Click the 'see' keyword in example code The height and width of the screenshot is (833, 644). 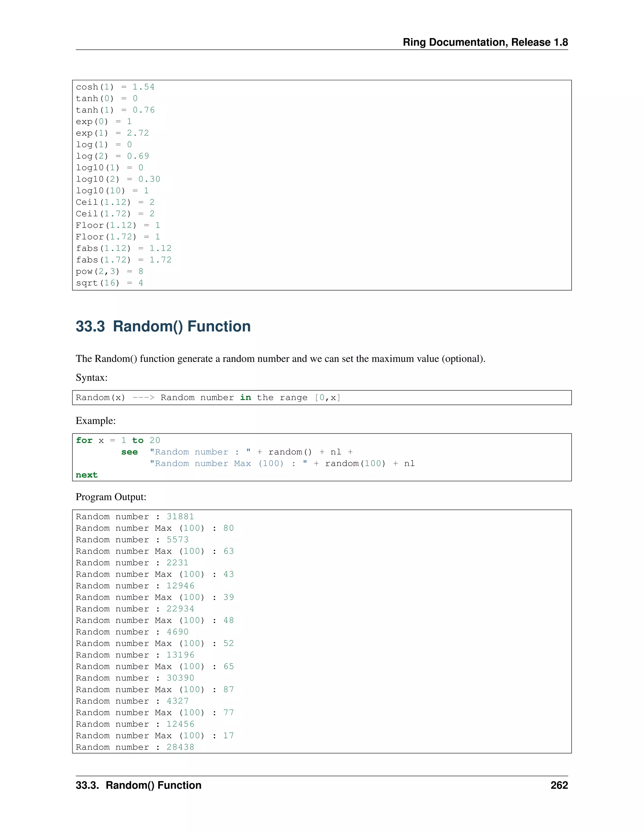[129, 452]
